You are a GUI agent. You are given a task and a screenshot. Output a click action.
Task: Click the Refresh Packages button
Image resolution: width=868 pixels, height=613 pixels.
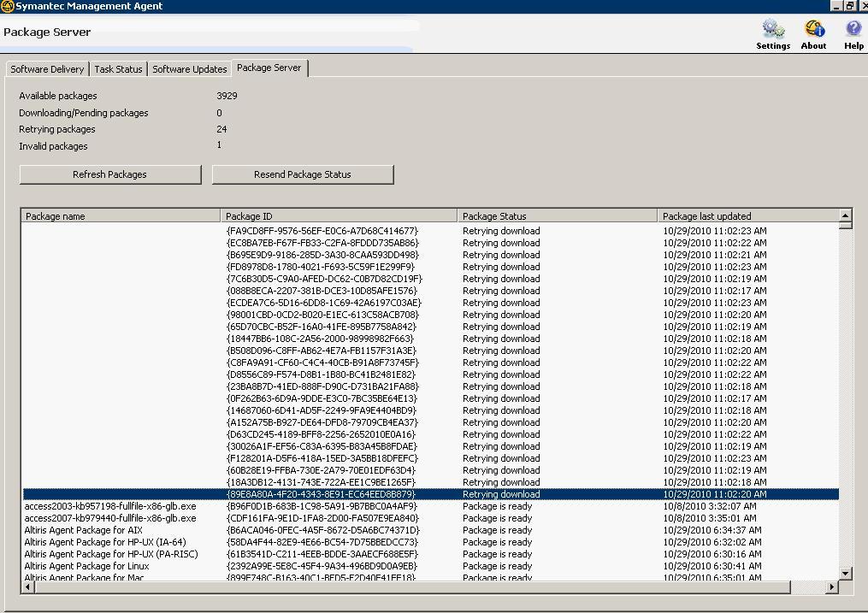click(x=110, y=174)
